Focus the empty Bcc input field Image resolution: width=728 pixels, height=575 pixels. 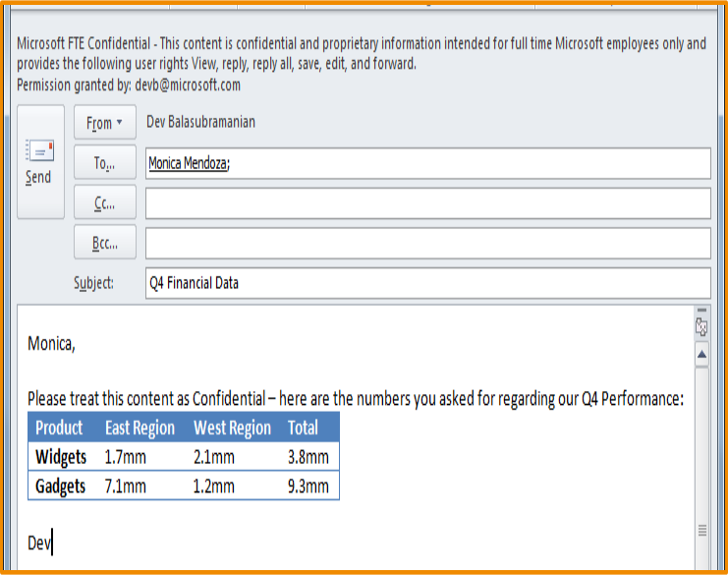pyautogui.click(x=428, y=243)
